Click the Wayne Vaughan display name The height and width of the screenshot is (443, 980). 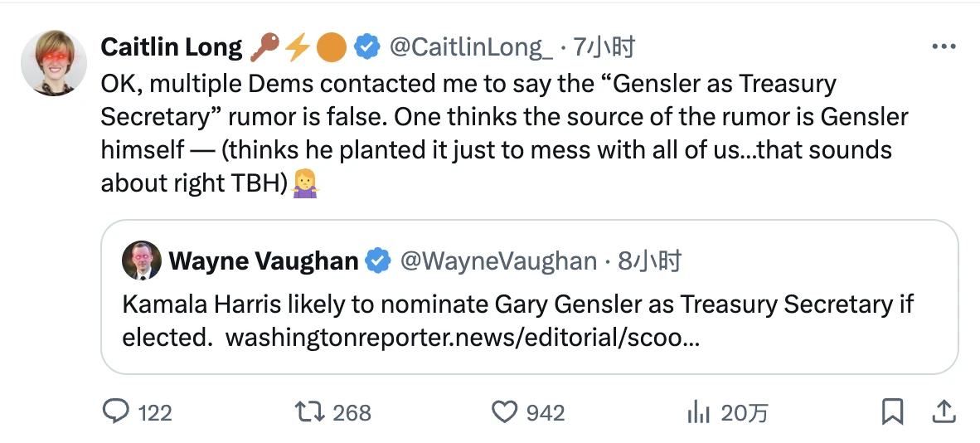point(264,261)
